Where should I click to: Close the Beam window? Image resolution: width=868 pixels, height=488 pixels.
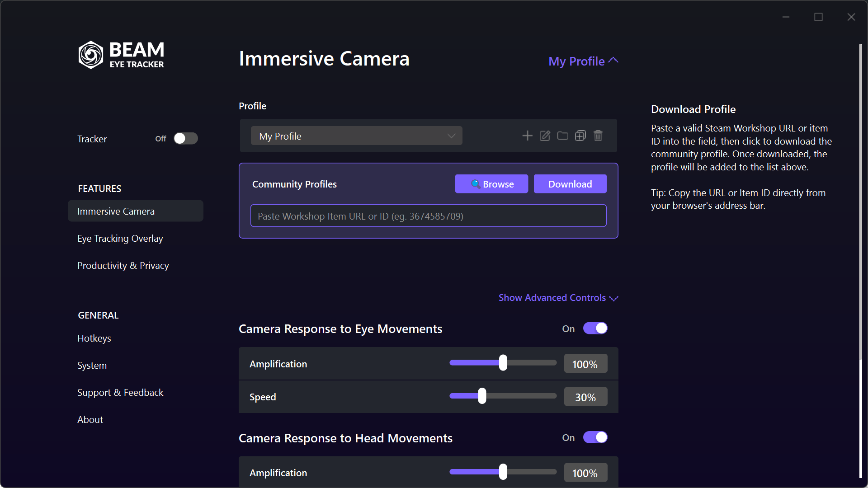851,17
